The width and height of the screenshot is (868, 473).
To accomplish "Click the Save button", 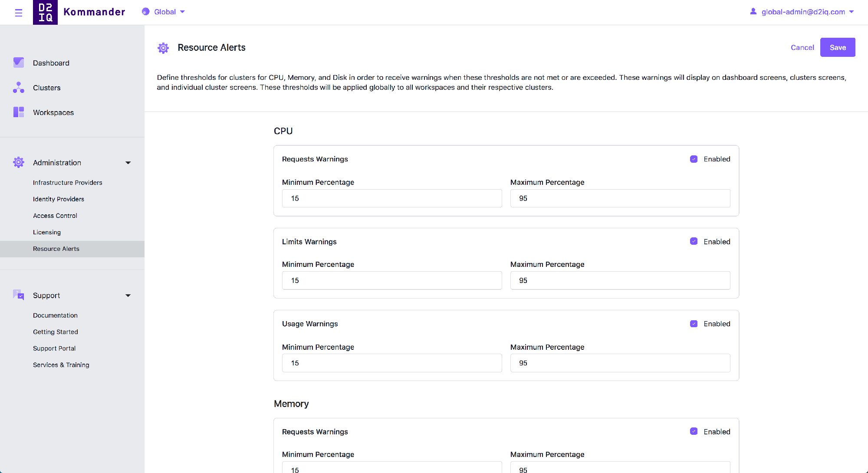I will tap(838, 47).
